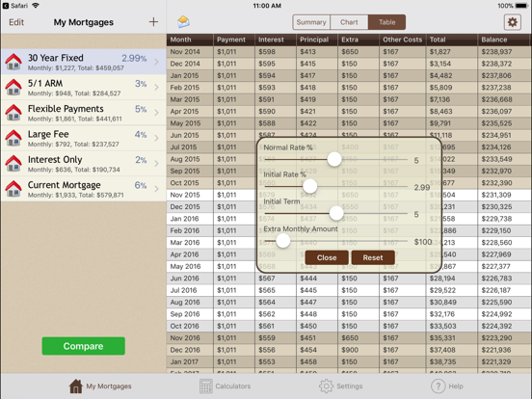This screenshot has height=399, width=532.
Task: Tap the house icon for Flexible Payments
Action: coord(13,113)
